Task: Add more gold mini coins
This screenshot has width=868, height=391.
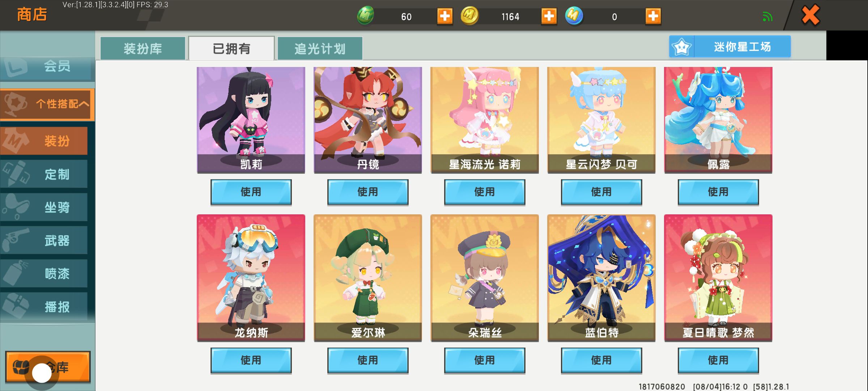Action: 549,16
